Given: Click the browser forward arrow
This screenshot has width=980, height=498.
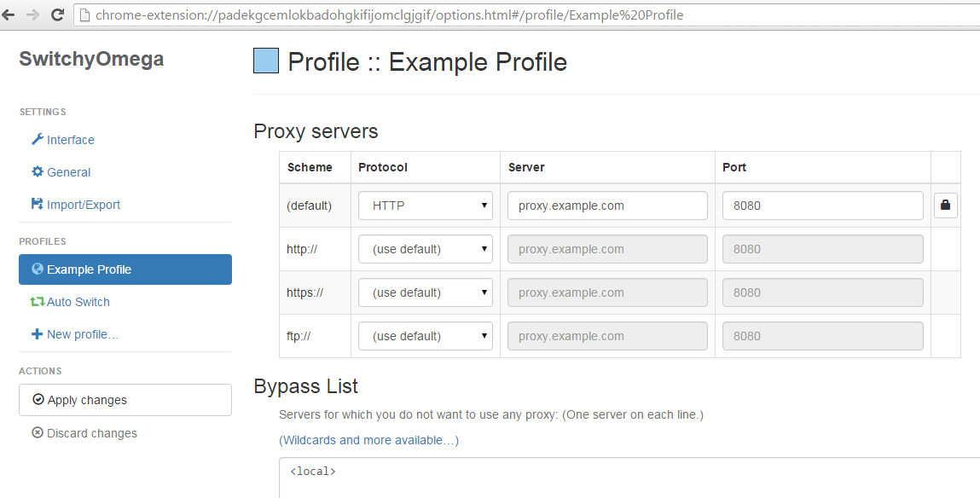Looking at the screenshot, I should [32, 14].
